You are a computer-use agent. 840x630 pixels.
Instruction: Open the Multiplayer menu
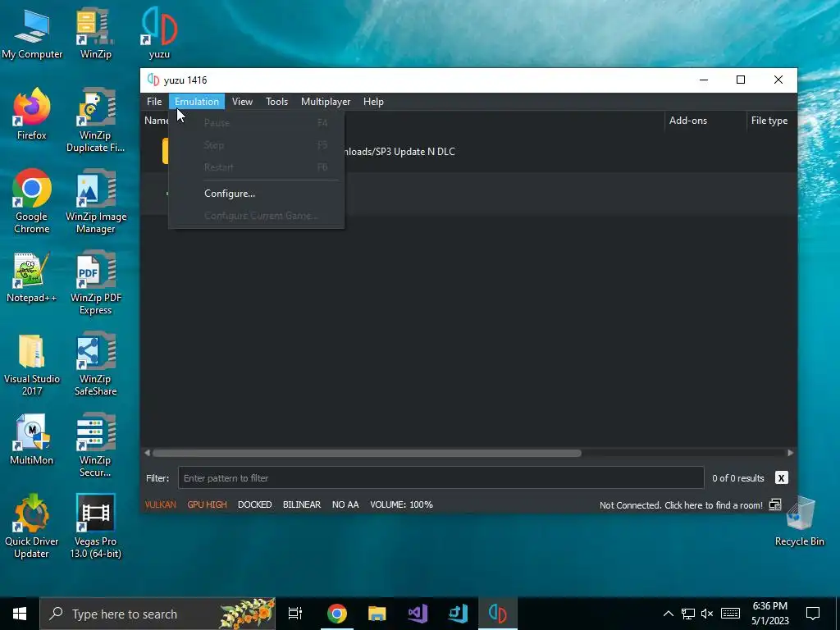coord(325,102)
